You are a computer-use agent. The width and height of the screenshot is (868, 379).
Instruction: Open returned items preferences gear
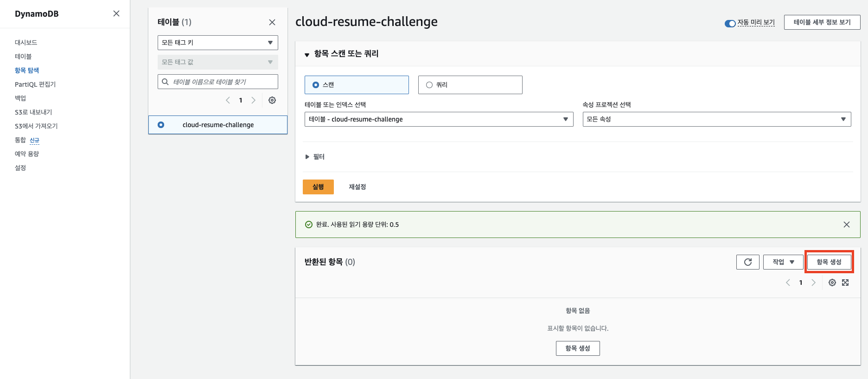(x=832, y=283)
